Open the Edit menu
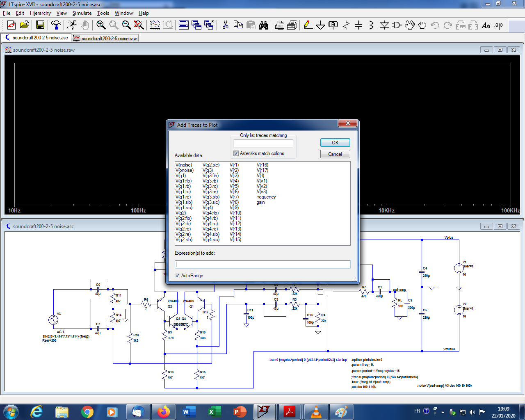Viewport: 525px width, 420px height. pos(20,13)
